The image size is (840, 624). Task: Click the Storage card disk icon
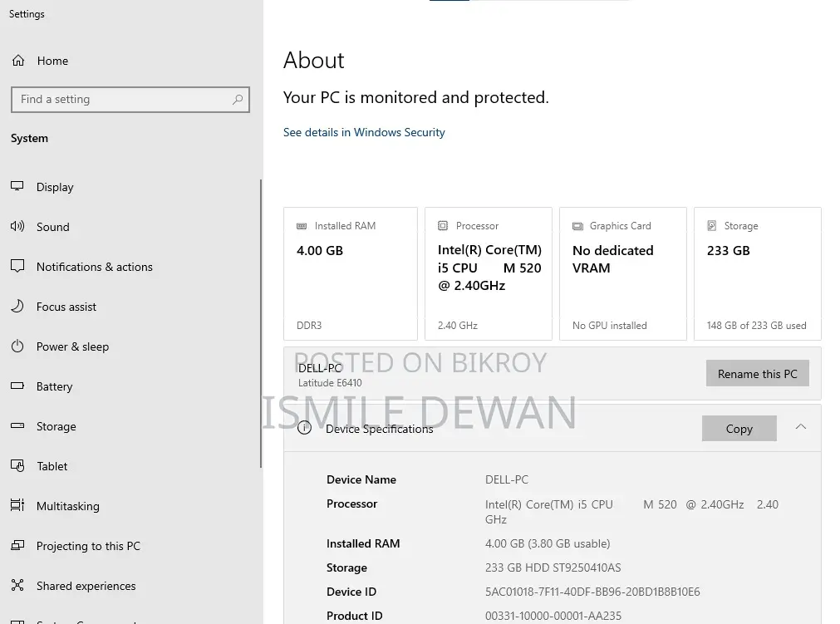point(711,225)
